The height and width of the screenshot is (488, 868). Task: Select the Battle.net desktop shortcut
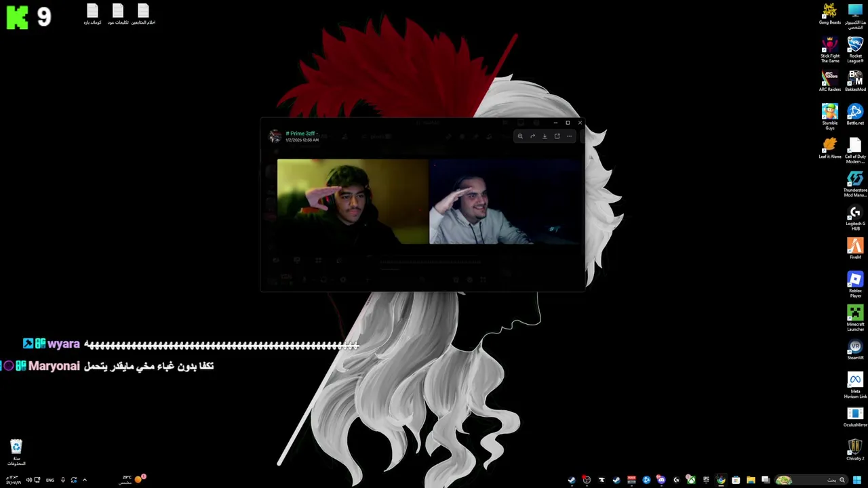[855, 115]
